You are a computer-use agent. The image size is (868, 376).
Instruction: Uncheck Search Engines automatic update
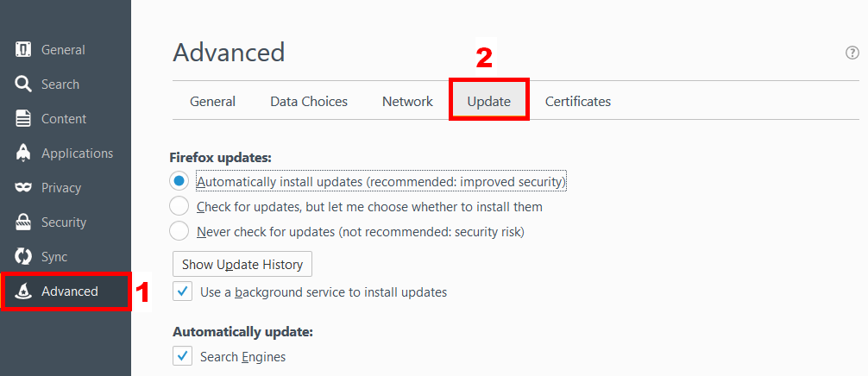(182, 356)
